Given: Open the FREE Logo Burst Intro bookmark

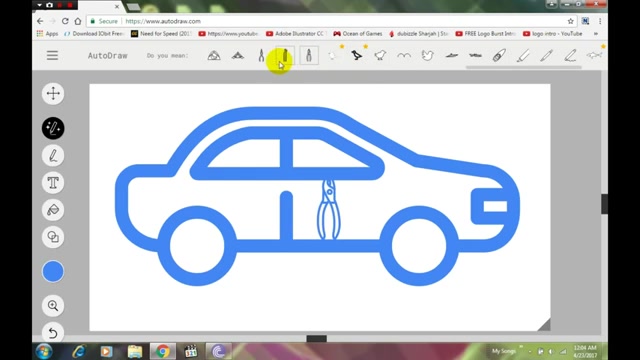Looking at the screenshot, I should coord(486,33).
